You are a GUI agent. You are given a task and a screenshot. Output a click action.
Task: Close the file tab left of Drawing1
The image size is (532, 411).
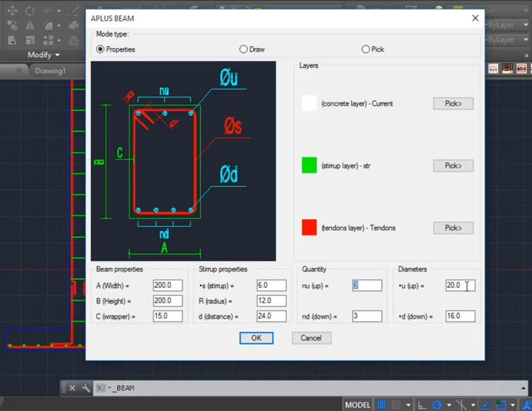[x=19, y=70]
